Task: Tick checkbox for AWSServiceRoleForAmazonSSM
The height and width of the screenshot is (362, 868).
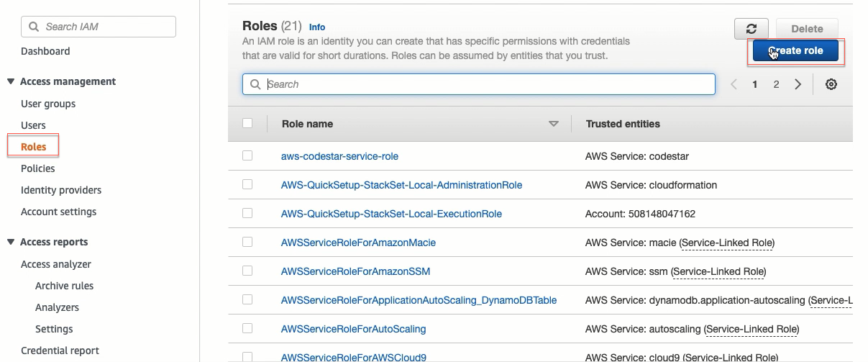Action: pos(247,271)
